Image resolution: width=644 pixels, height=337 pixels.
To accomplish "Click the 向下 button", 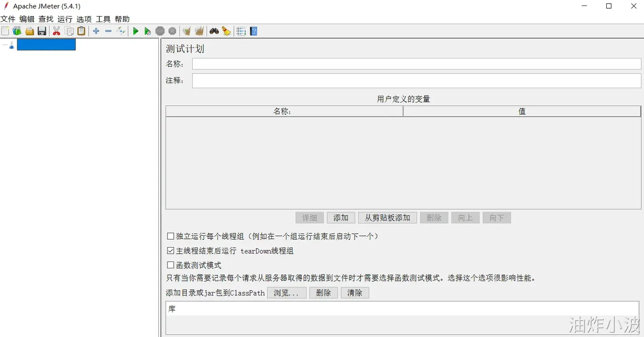I will [497, 218].
